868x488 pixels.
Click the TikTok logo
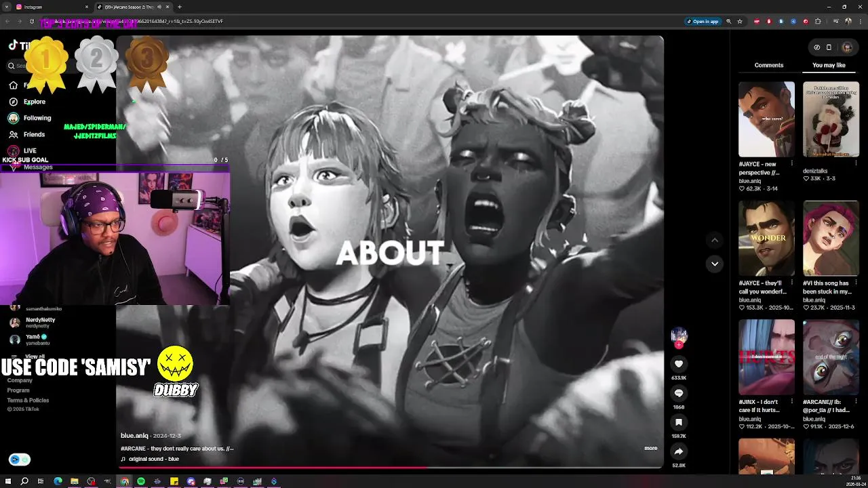click(x=19, y=46)
